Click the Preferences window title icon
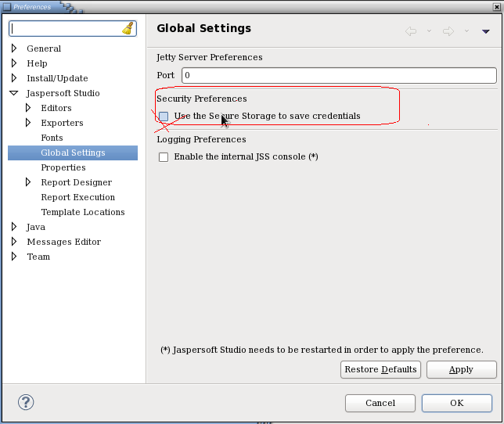Viewport: 504px width, 424px height. pyautogui.click(x=7, y=6)
